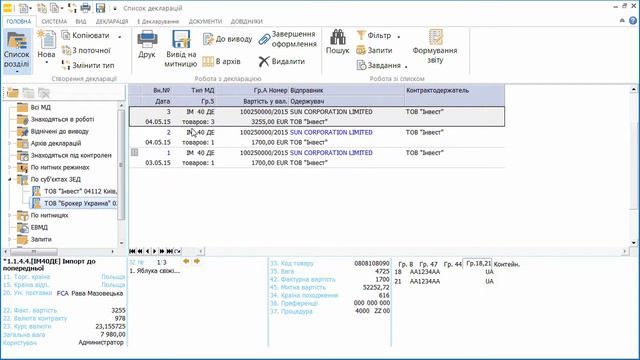Click the declaration list vertical scrollbar down arrow
The height and width of the screenshot is (360, 640).
[x=634, y=243]
